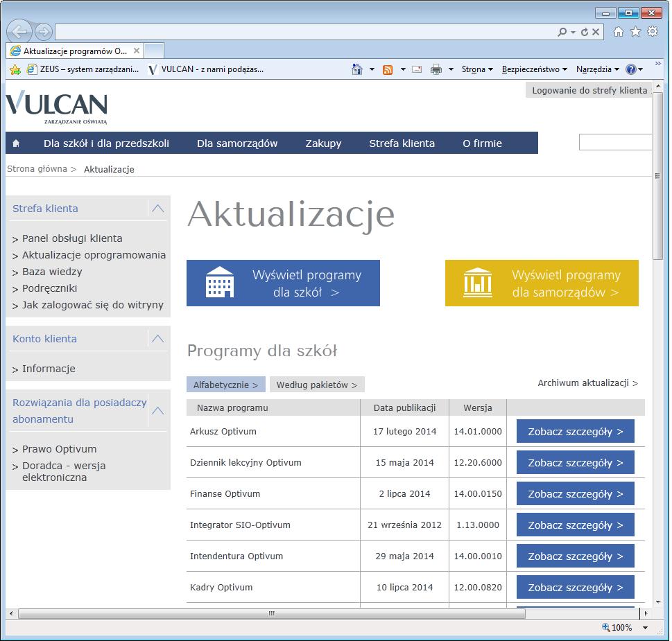Refresh the page with the reload icon

click(585, 32)
